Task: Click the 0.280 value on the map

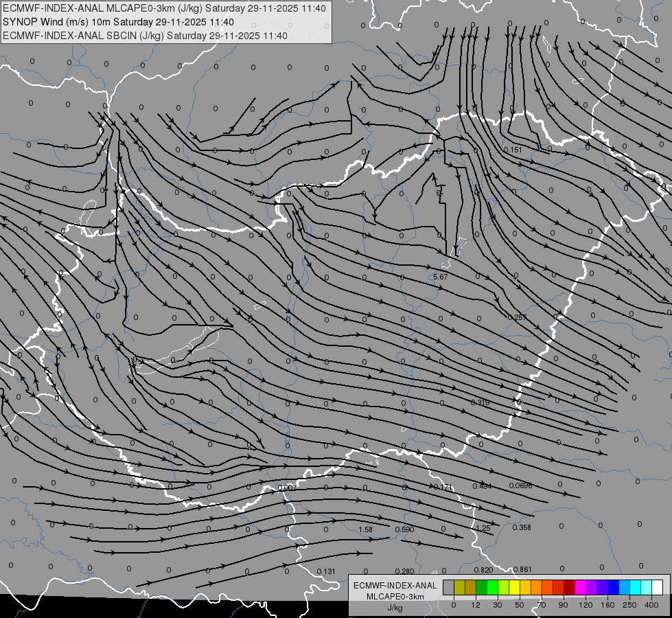Action: pos(404,571)
